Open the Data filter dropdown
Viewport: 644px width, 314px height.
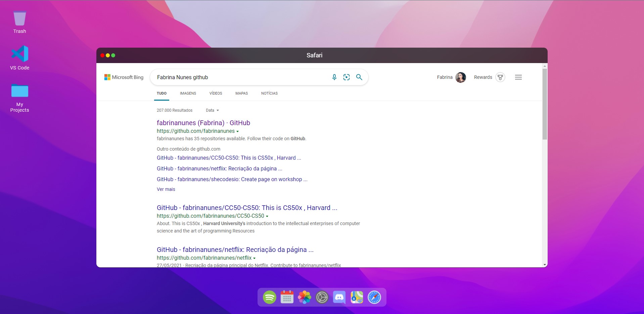[212, 110]
